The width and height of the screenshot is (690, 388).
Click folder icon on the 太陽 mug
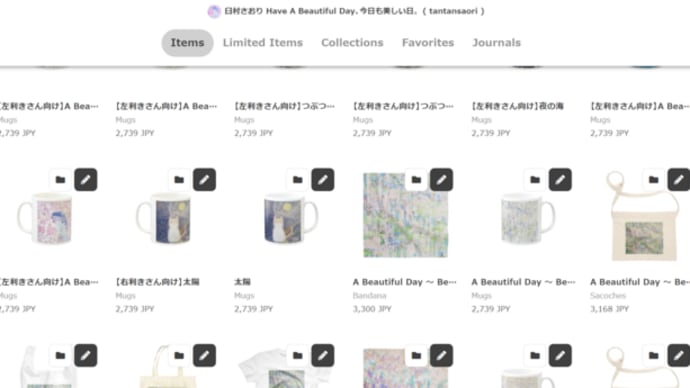tap(297, 179)
